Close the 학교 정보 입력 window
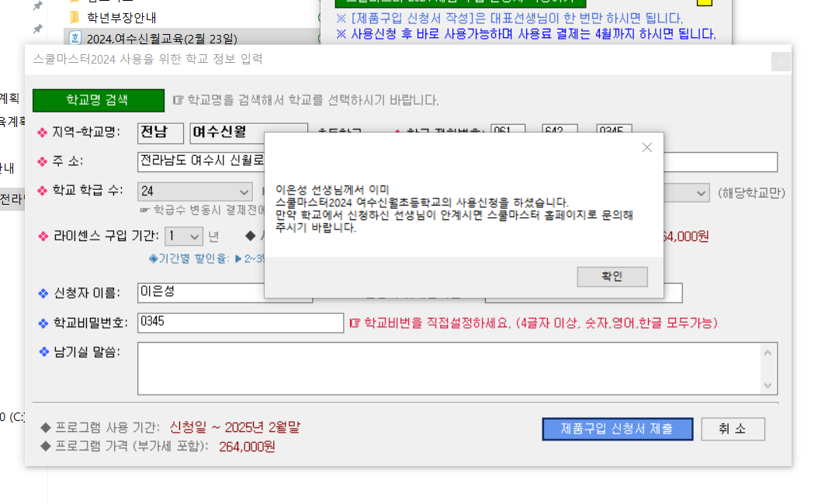This screenshot has height=504, width=835. [x=781, y=61]
